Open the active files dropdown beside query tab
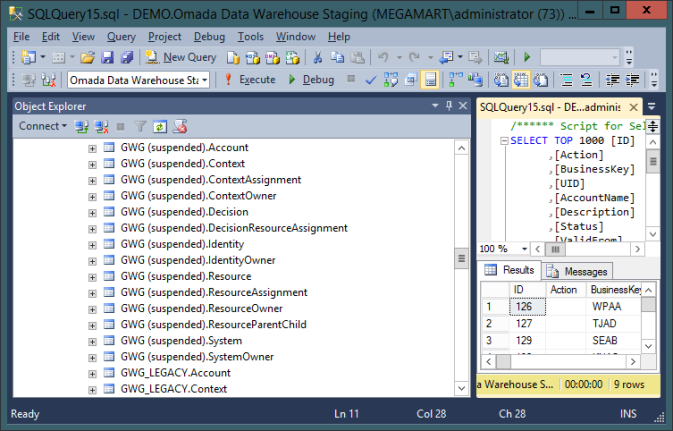Image resolution: width=673 pixels, height=431 pixels. pyautogui.click(x=651, y=106)
